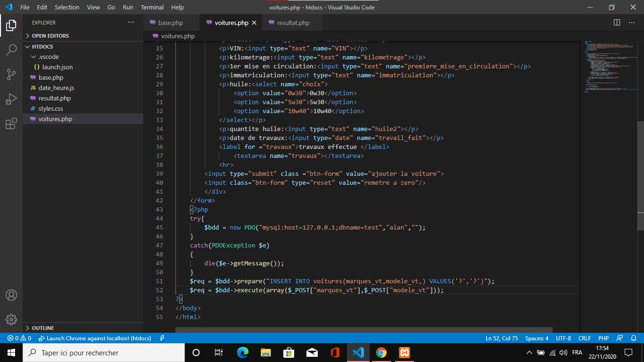
Task: Open XAMPP from taskbar
Action: pos(404,353)
